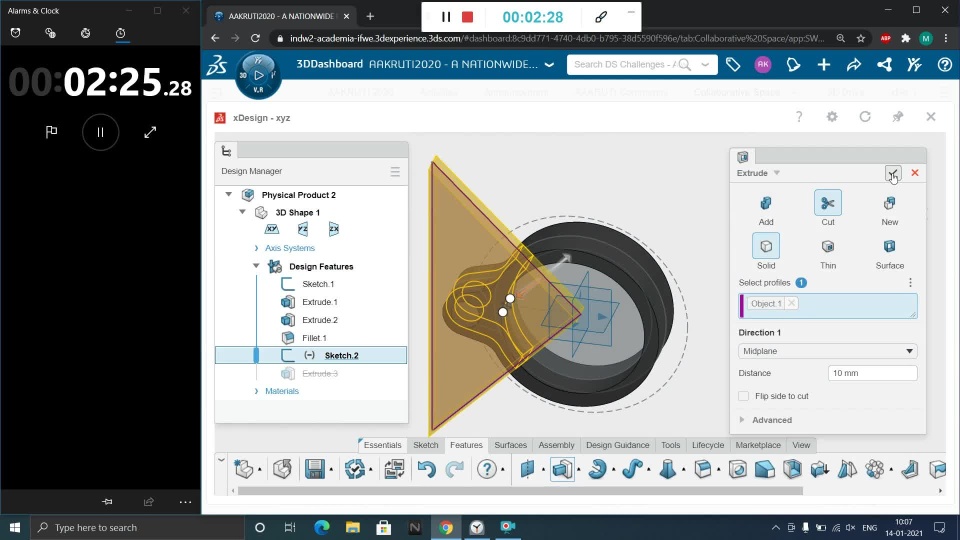Open File Explorer from the taskbar
The width and height of the screenshot is (960, 540).
pos(353,527)
